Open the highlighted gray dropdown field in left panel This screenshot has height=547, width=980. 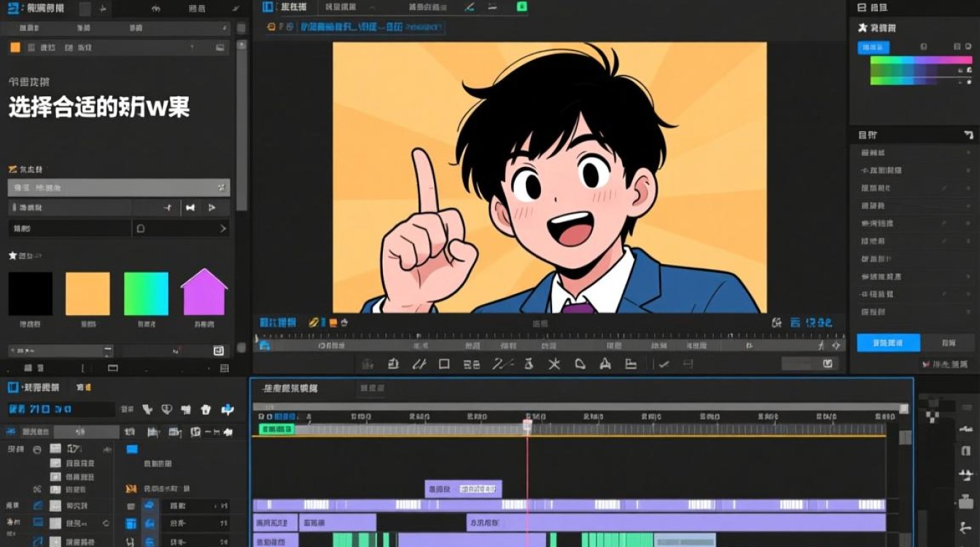coord(119,187)
